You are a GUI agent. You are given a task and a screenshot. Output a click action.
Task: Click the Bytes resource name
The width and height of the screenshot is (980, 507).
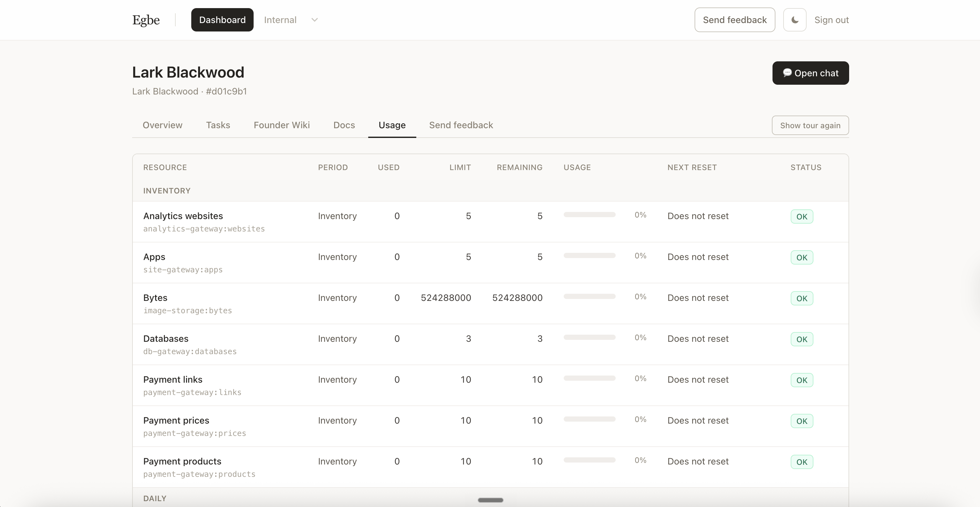(x=155, y=298)
